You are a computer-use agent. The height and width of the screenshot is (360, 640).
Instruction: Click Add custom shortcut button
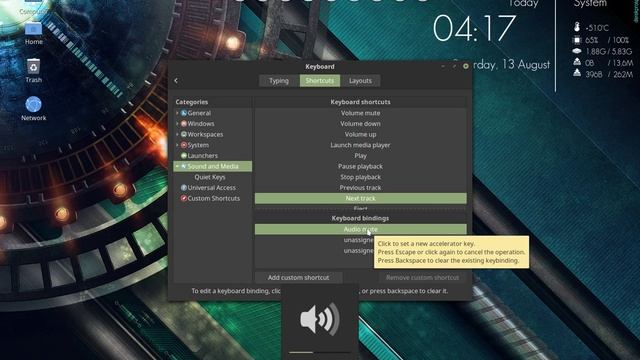(298, 278)
